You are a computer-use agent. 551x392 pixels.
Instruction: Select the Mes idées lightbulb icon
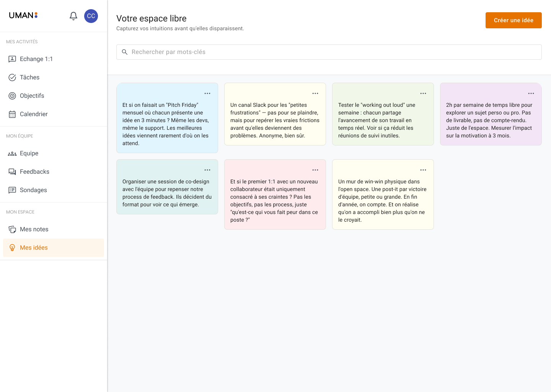click(12, 247)
